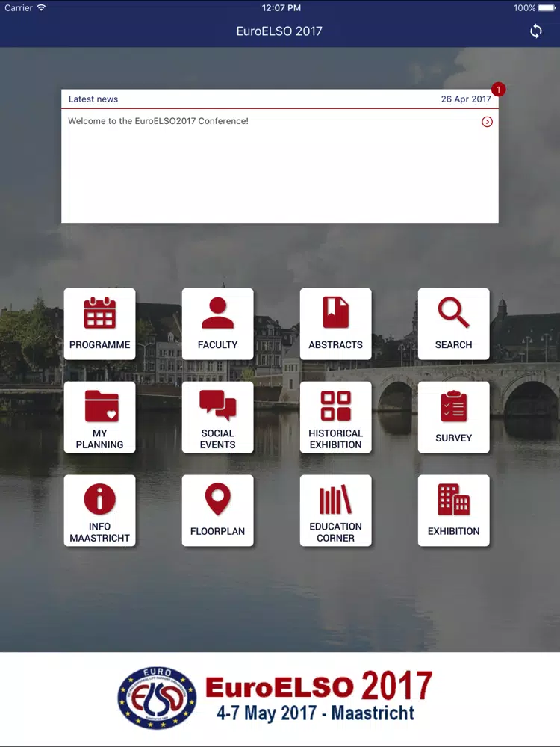This screenshot has width=560, height=747.
Task: Open the My Planning folder tile
Action: pyautogui.click(x=99, y=418)
